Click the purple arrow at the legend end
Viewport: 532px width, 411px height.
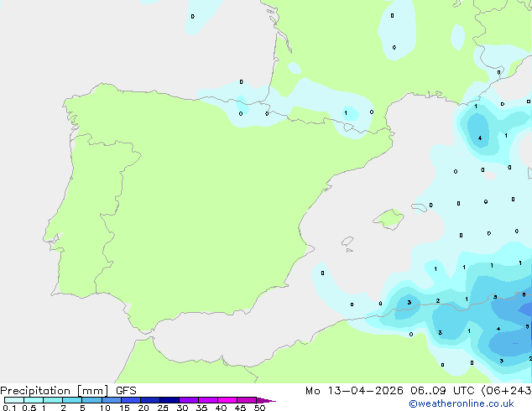point(266,400)
